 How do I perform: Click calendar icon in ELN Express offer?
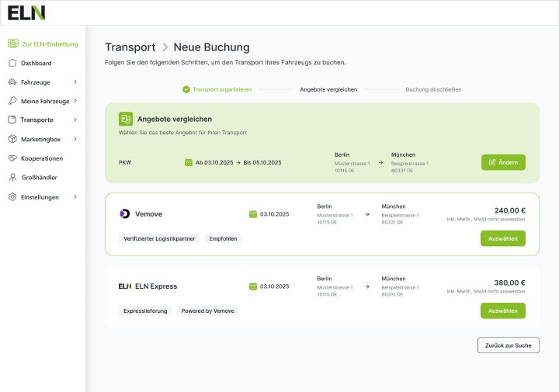253,286
